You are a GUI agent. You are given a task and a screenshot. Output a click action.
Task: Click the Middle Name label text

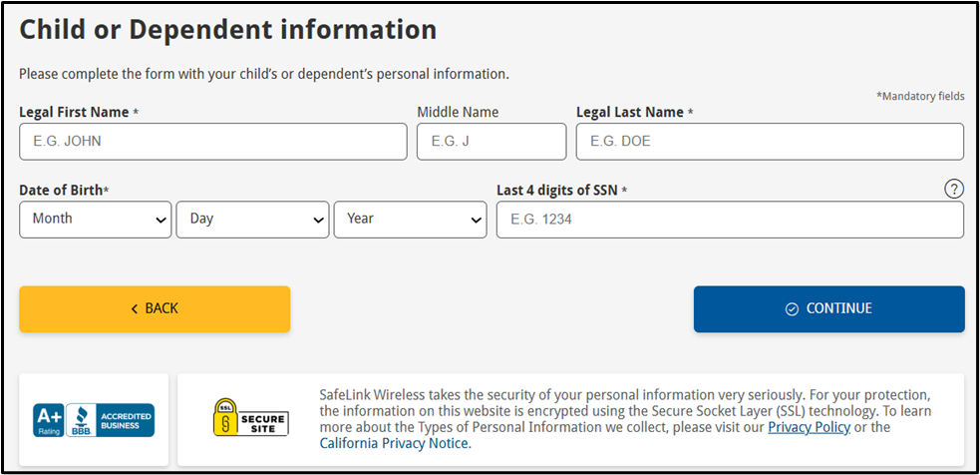point(458,112)
